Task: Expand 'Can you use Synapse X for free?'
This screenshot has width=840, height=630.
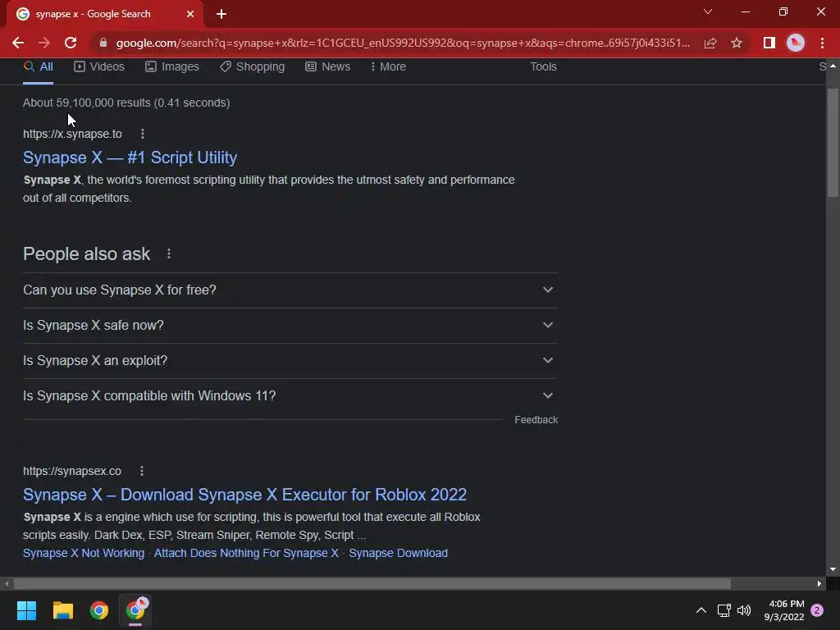Action: (290, 290)
